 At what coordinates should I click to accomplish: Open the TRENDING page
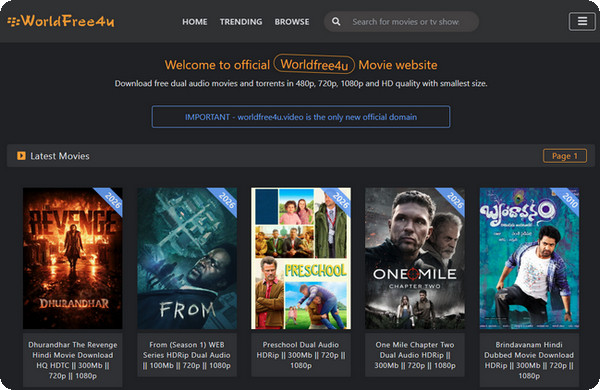241,22
